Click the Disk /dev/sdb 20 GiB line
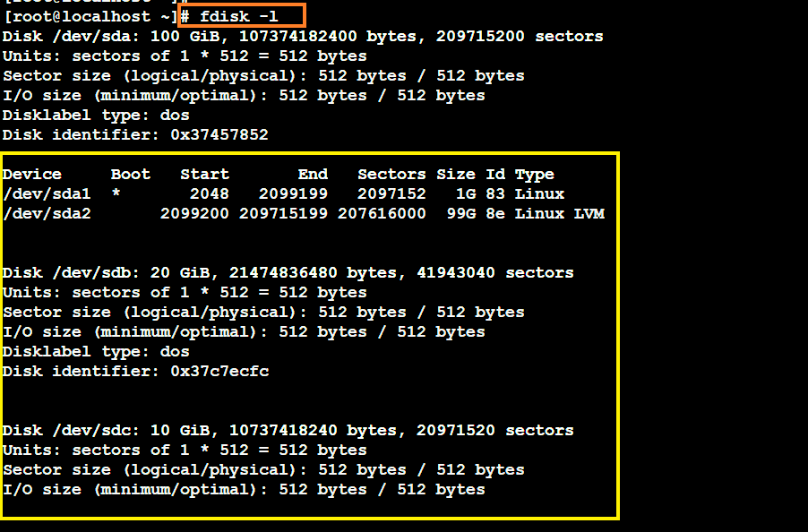 click(288, 273)
